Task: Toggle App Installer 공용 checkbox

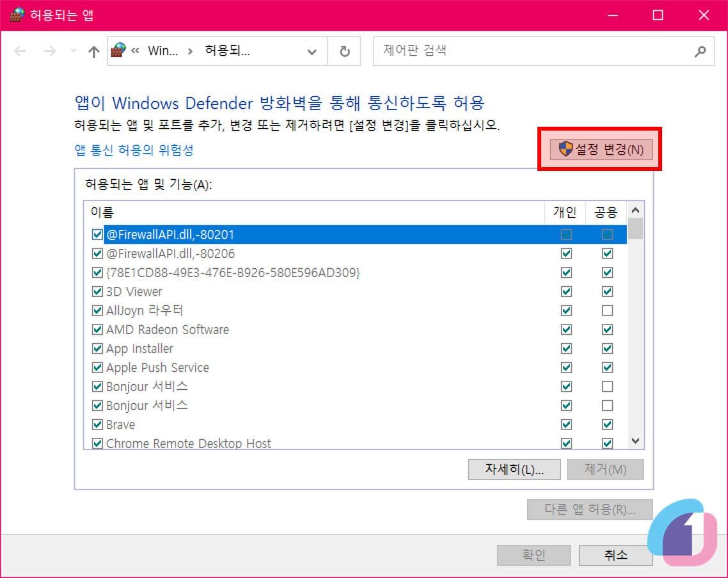Action: coord(607,348)
